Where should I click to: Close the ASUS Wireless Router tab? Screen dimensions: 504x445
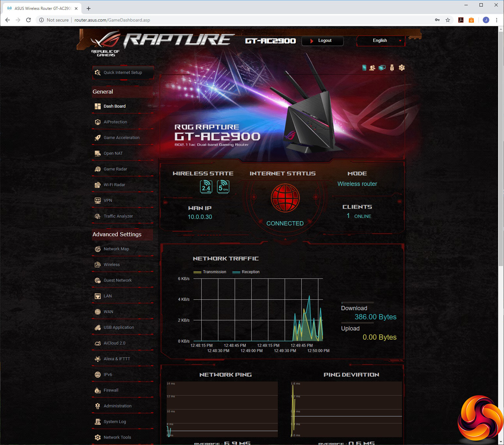tap(76, 9)
